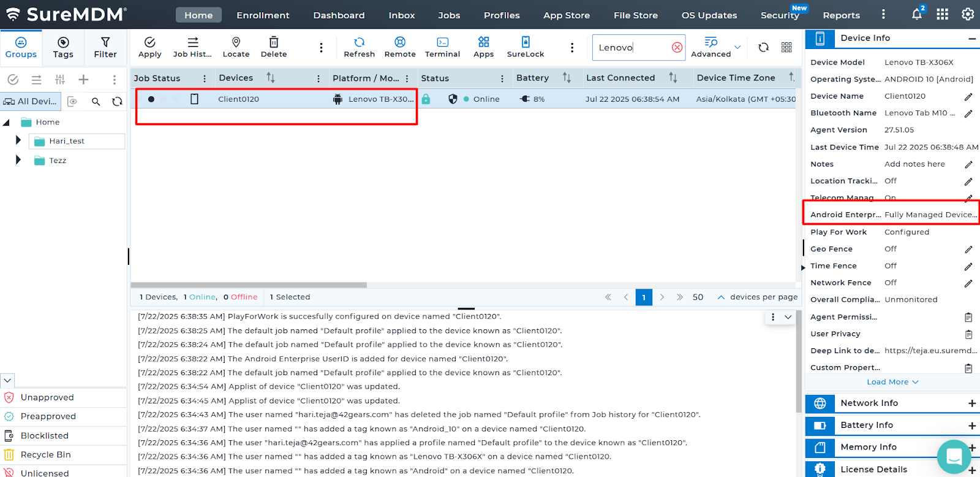This screenshot has width=980, height=477.
Task: Open the notifications bell
Action: (917, 14)
